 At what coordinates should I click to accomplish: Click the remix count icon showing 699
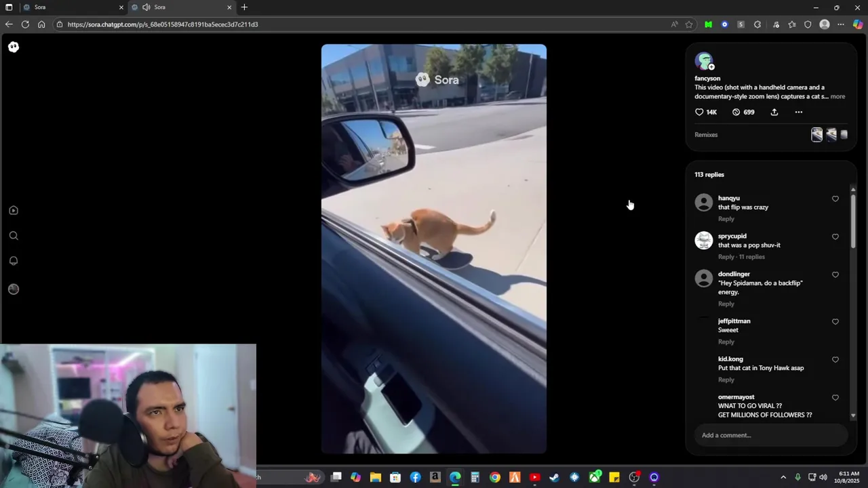point(736,112)
